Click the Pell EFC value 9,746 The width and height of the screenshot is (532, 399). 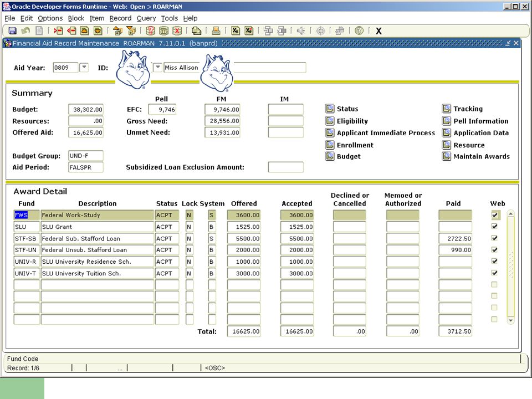[162, 110]
